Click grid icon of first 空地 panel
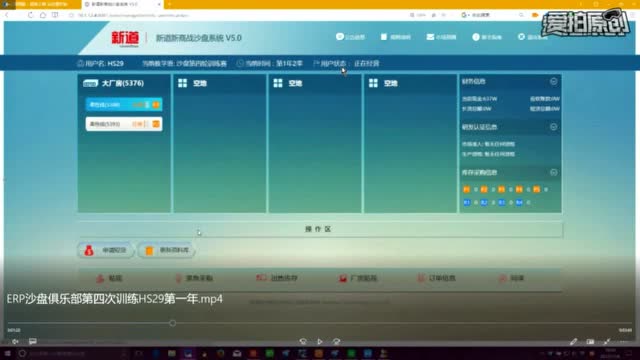The image size is (640, 360). click(182, 83)
